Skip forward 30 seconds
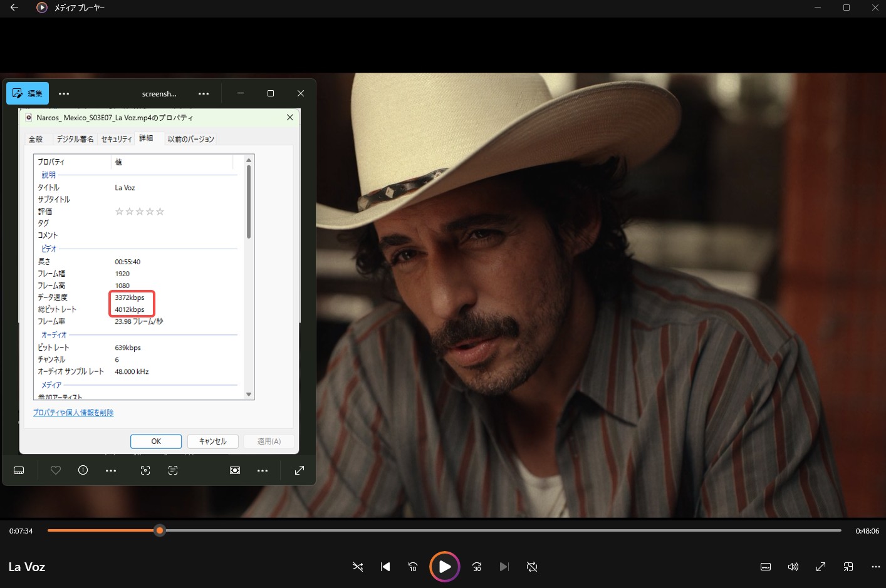The image size is (886, 588). coord(476,567)
